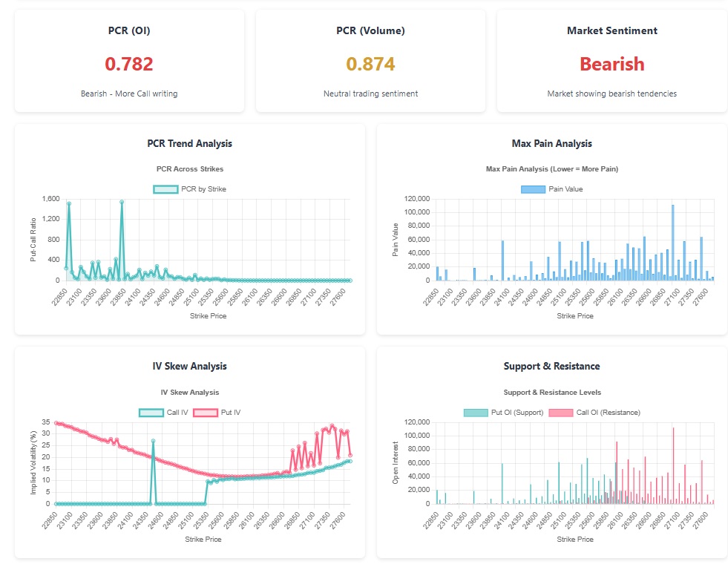The width and height of the screenshot is (728, 567).
Task: Click the 0.874 PCR (Volume) value
Action: coord(370,64)
